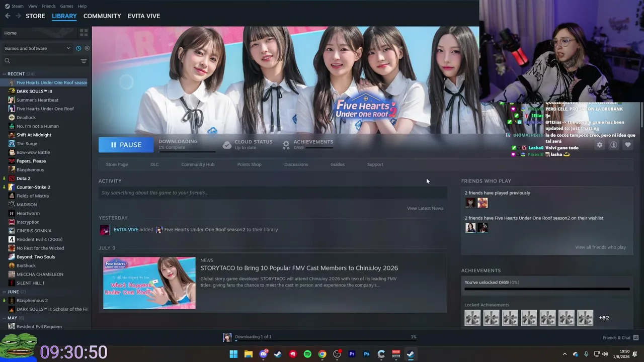Open the Points Shop link
Viewport: 644px width, 362px height.
(249, 164)
